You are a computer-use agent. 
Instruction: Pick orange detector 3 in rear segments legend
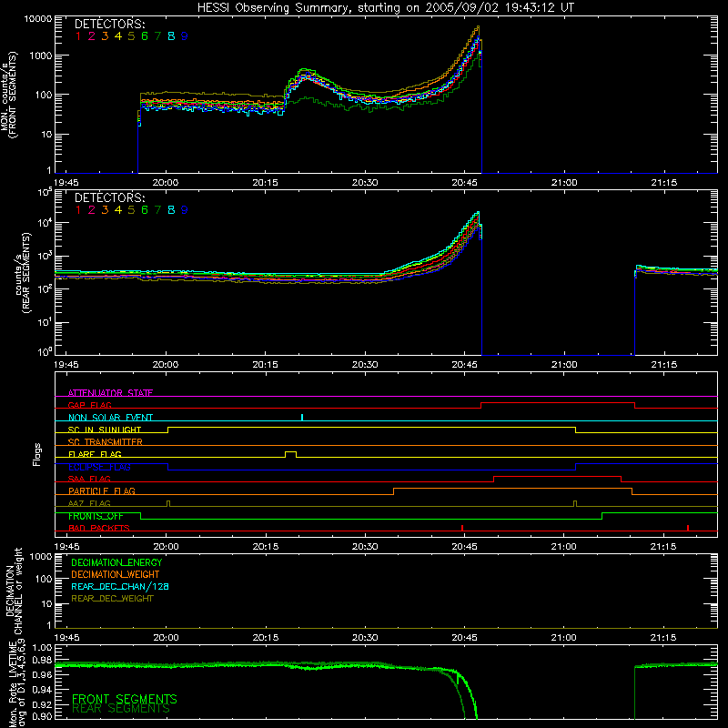click(105, 210)
